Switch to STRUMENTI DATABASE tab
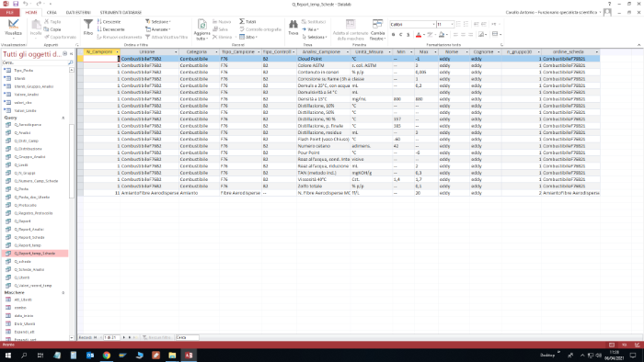 pyautogui.click(x=121, y=12)
